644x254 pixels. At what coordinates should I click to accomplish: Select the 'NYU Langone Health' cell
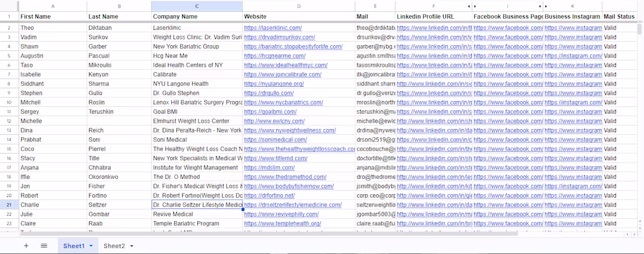coord(197,83)
